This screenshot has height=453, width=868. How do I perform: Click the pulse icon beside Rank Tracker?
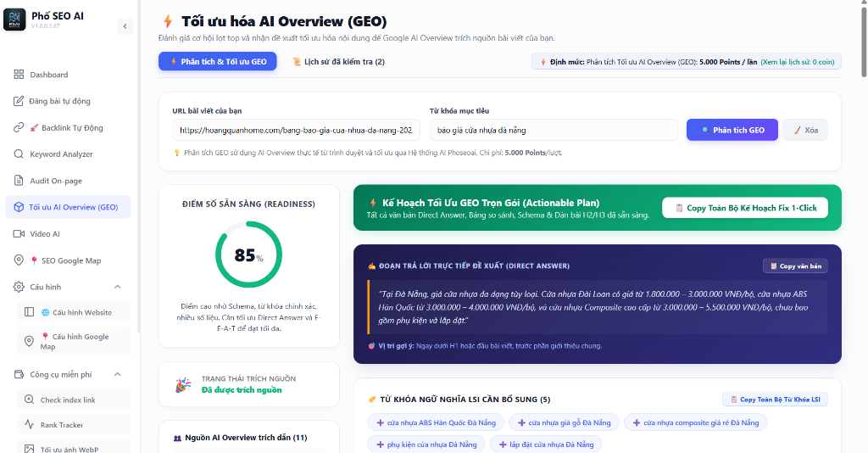[x=30, y=425]
